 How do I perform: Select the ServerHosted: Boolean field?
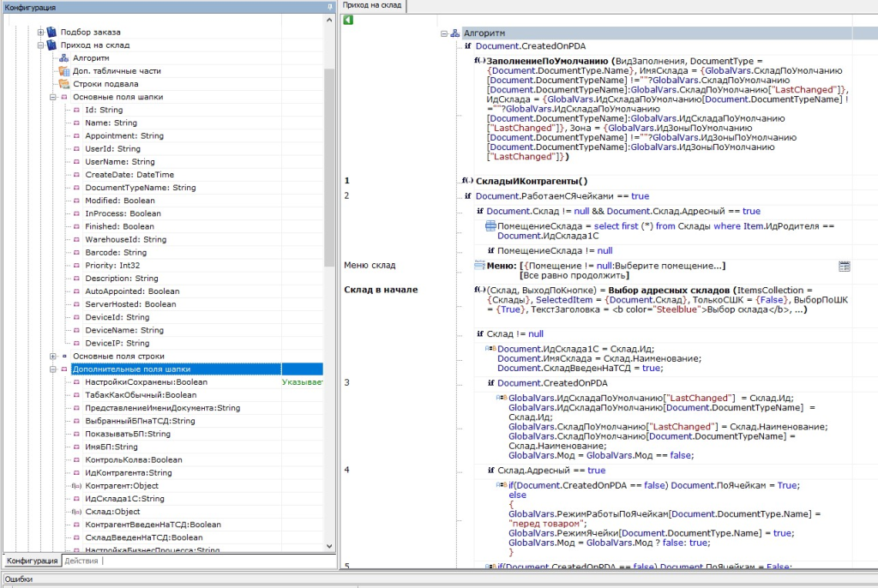130,304
